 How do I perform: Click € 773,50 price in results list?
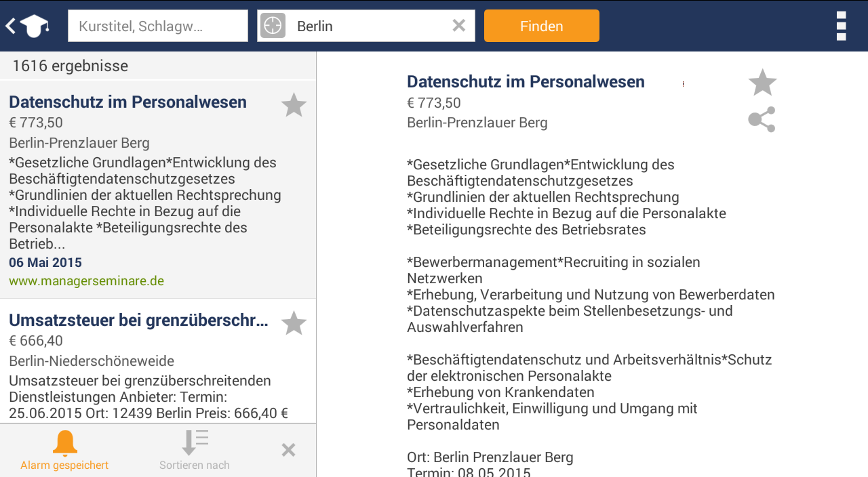pyautogui.click(x=36, y=123)
